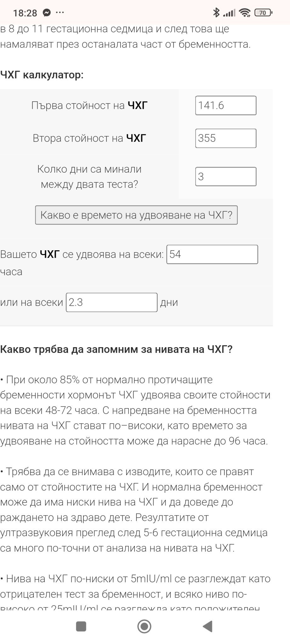Tap the 'Втора стойност на ЧХГ' label
This screenshot has width=290, height=644.
coord(89,138)
